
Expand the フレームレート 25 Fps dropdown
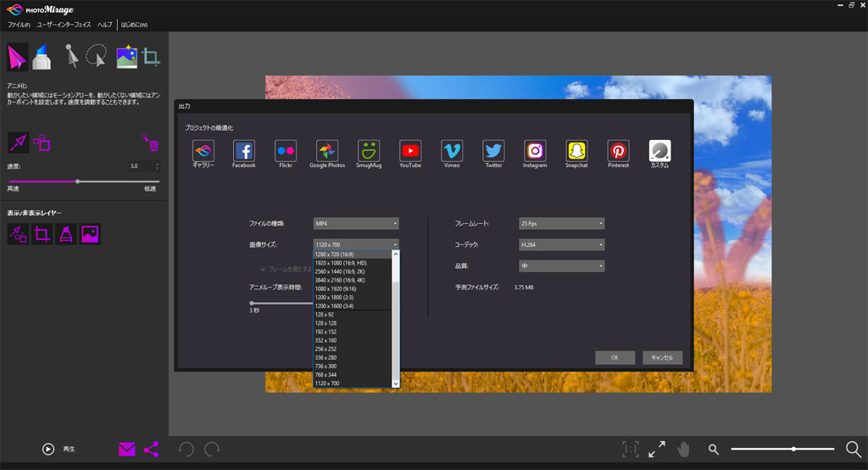tap(561, 223)
